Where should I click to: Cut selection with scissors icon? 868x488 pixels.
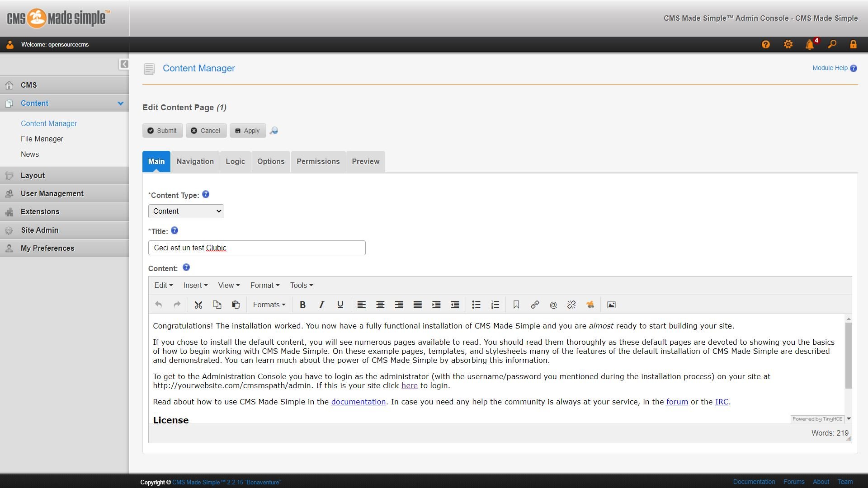198,305
